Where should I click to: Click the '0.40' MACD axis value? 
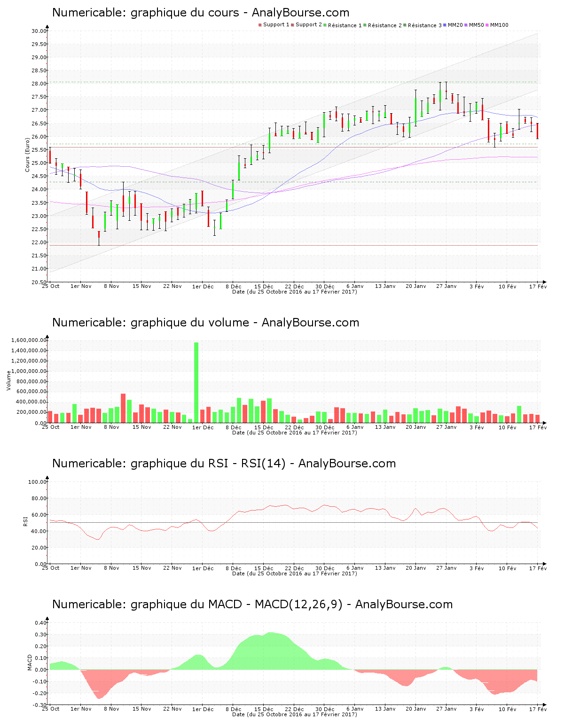[41, 623]
